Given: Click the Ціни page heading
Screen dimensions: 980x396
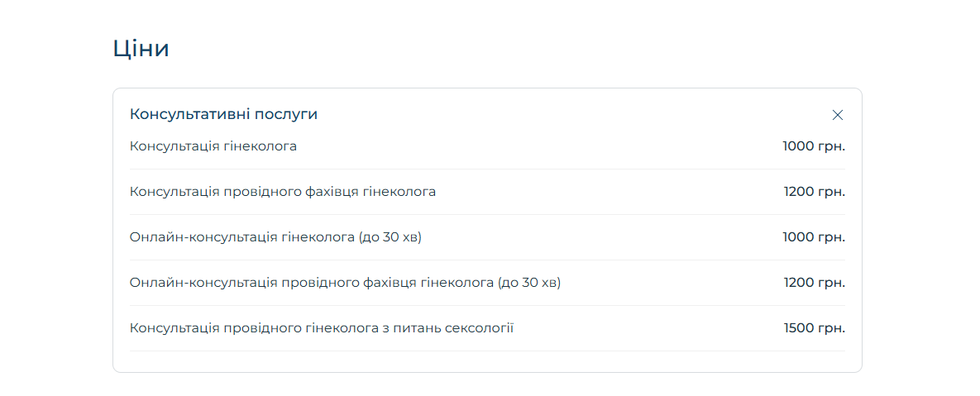Looking at the screenshot, I should (141, 48).
